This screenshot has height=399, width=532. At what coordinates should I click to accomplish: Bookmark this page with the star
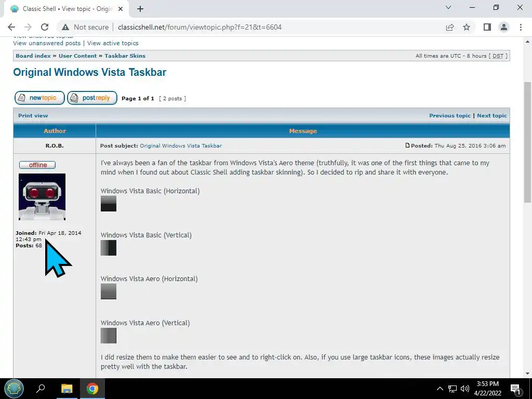tap(467, 27)
